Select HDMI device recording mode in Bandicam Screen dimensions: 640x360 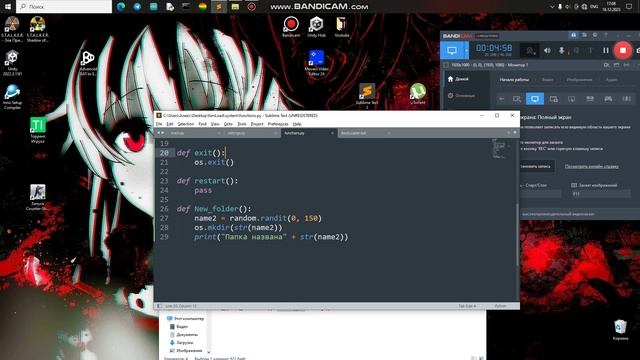click(590, 99)
